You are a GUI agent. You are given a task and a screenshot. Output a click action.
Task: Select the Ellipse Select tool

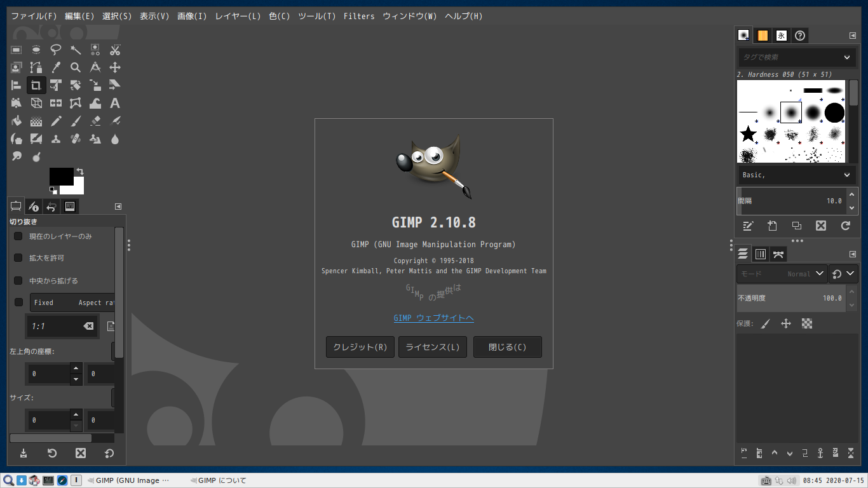pyautogui.click(x=36, y=50)
